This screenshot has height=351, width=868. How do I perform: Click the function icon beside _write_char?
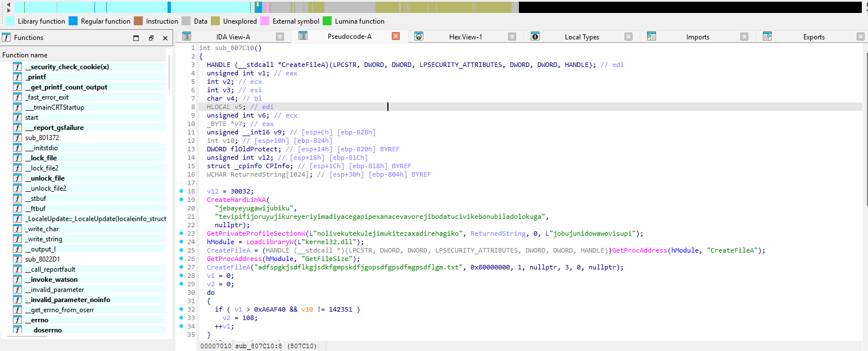[x=17, y=229]
